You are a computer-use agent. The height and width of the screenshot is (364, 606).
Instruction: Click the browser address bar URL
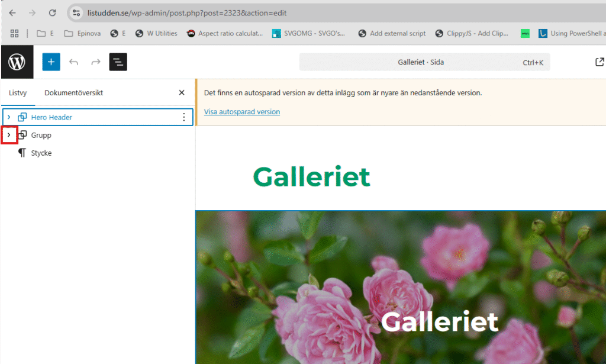click(x=187, y=13)
